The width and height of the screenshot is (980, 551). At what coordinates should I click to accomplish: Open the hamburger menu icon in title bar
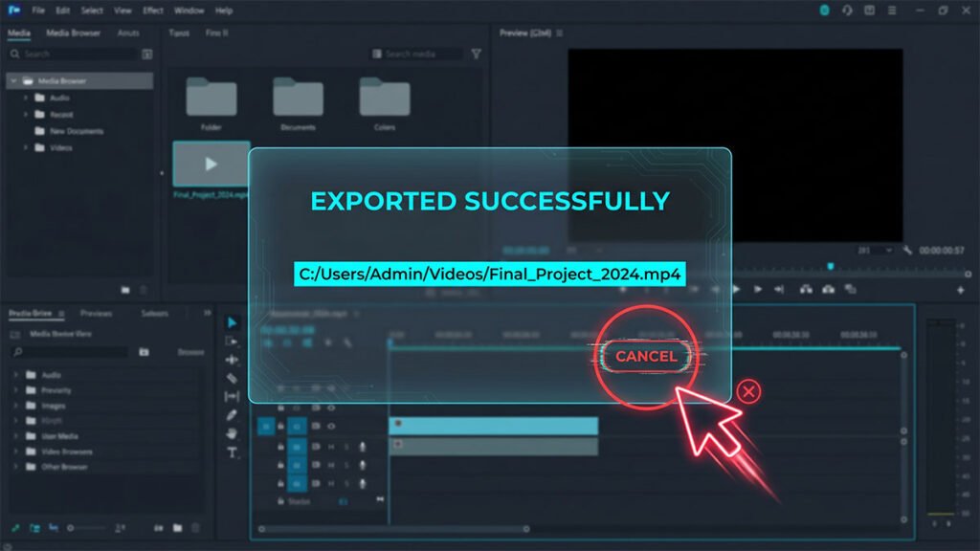point(892,10)
